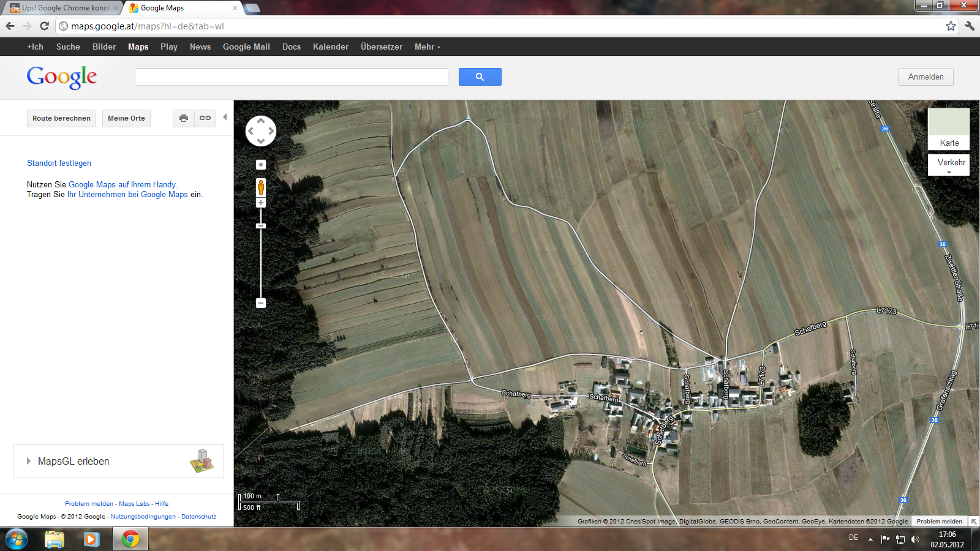
Task: Open News in the Google bar
Action: [200, 47]
